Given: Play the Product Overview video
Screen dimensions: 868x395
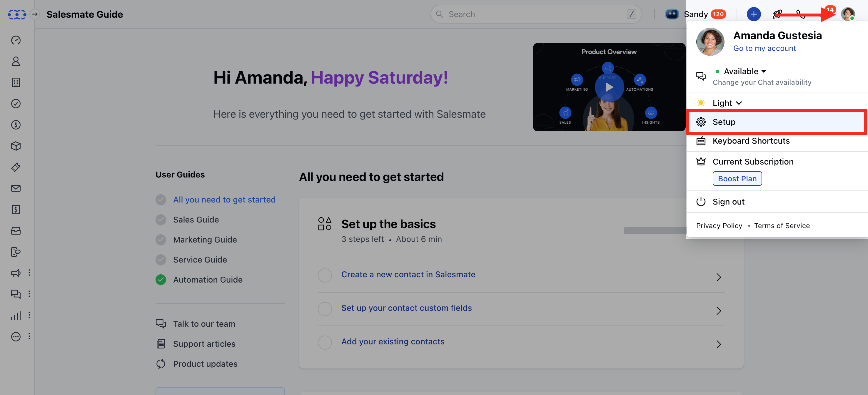Looking at the screenshot, I should pyautogui.click(x=609, y=87).
